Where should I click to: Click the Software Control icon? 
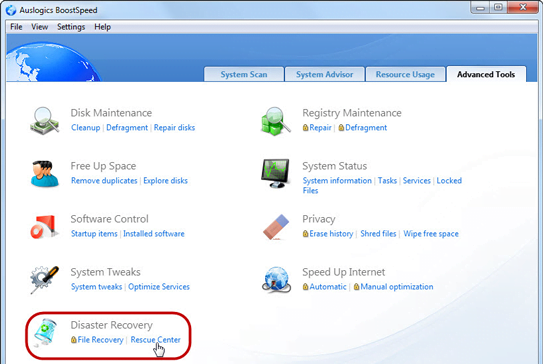pyautogui.click(x=44, y=227)
